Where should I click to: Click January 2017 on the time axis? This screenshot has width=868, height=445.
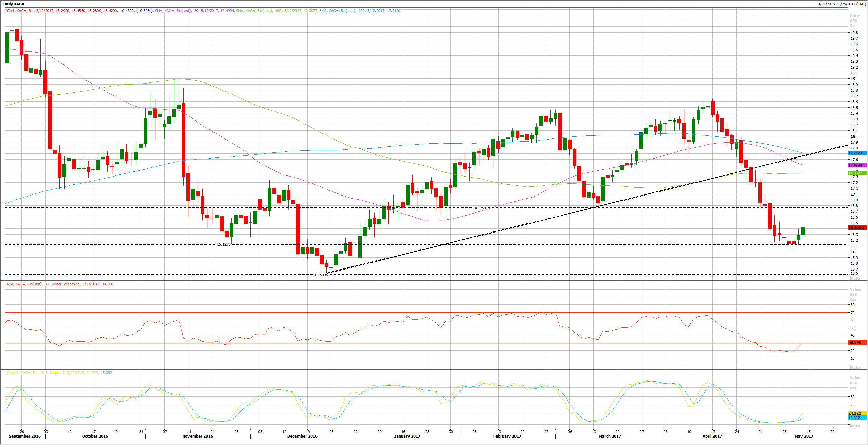tap(407, 436)
